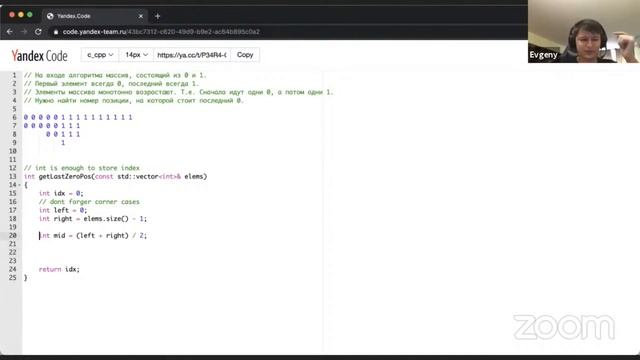Click the single 1 on line 9
The height and width of the screenshot is (360, 640).
(x=63, y=143)
